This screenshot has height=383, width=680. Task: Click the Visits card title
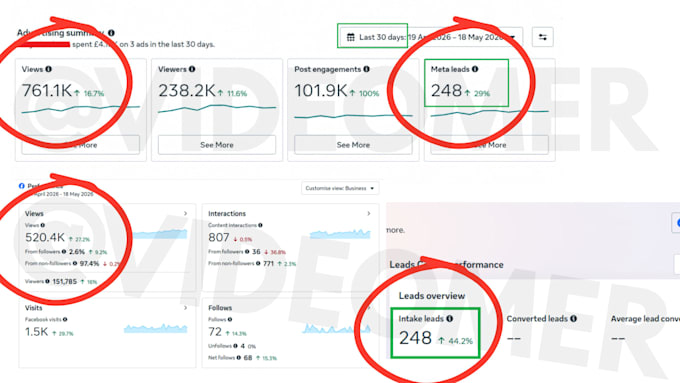coord(33,308)
